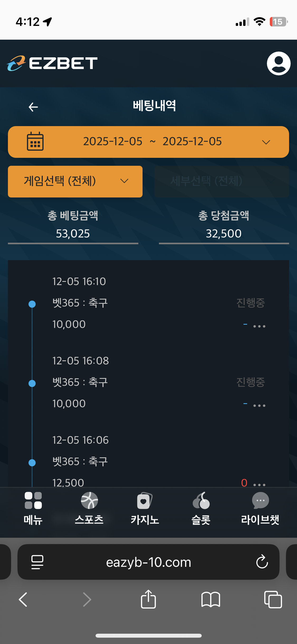Open the 게임선택 (전체) dropdown
The image size is (297, 644).
coord(75,181)
